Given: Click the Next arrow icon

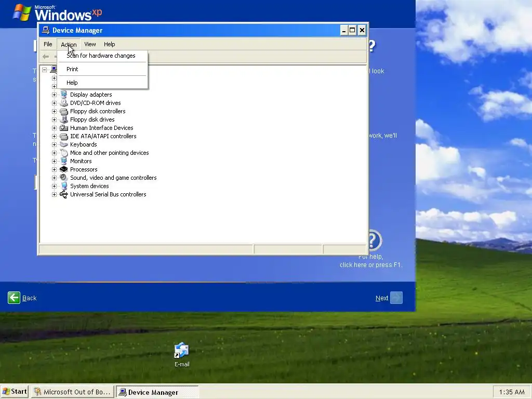Looking at the screenshot, I should point(396,298).
